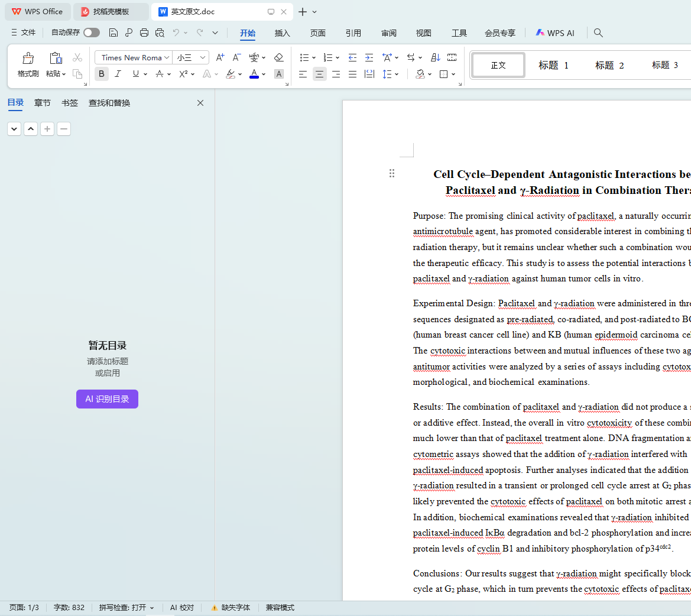This screenshot has width=691, height=616.
Task: Expand numbered list dropdown arrow
Action: tap(338, 58)
